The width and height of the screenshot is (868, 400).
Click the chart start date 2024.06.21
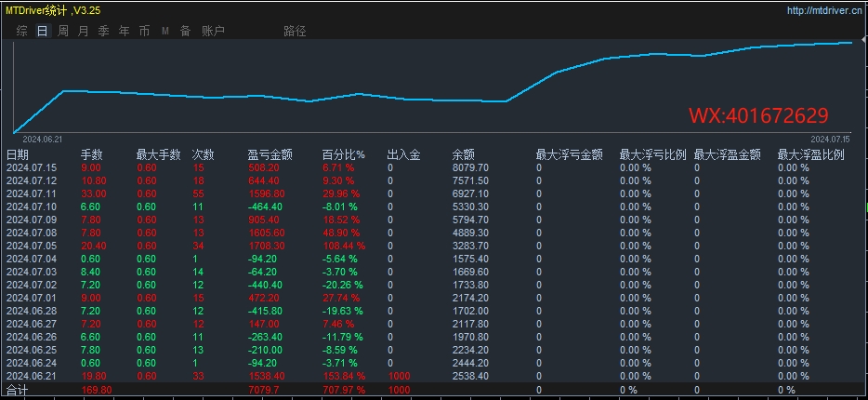[42, 139]
